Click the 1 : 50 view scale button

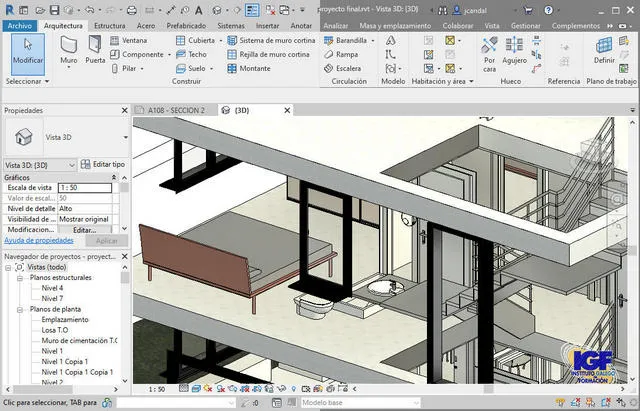coord(157,389)
